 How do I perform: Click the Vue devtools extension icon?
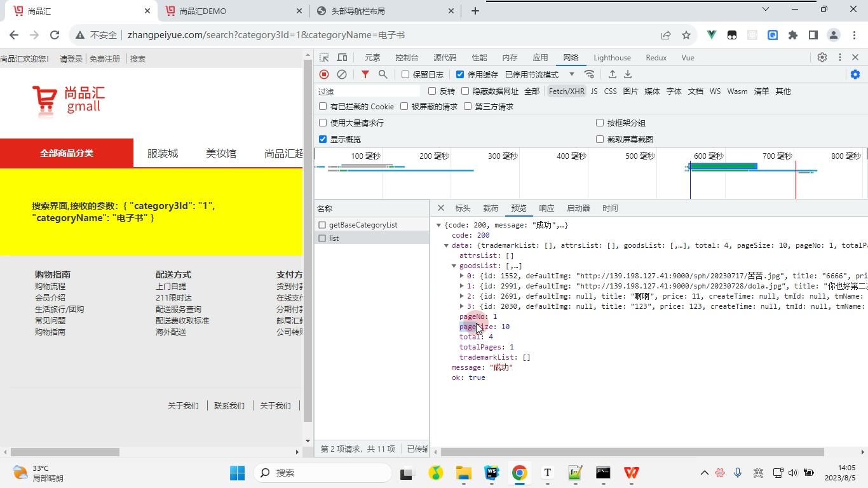712,36
